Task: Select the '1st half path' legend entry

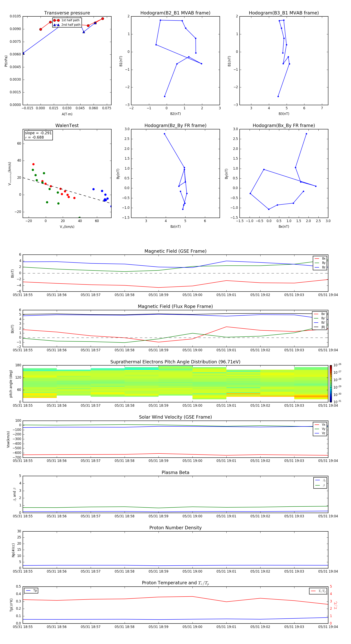Action: point(67,20)
